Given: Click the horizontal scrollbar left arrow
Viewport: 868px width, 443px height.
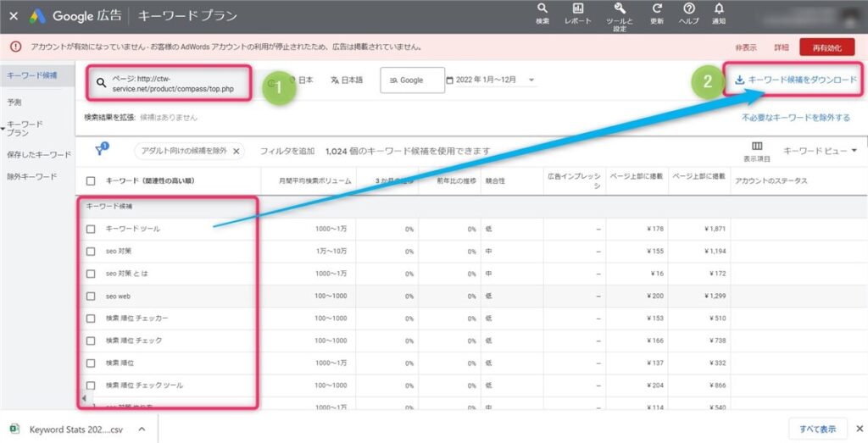Looking at the screenshot, I should pyautogui.click(x=84, y=397).
